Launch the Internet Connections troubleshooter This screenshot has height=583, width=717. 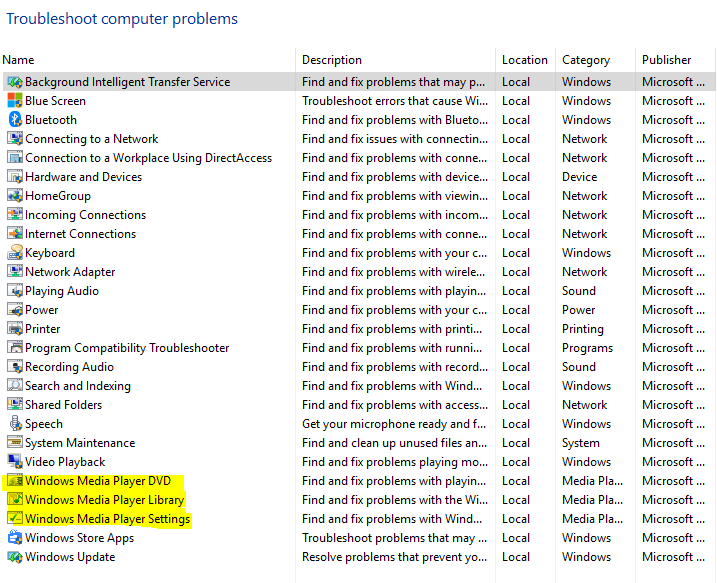click(x=80, y=234)
